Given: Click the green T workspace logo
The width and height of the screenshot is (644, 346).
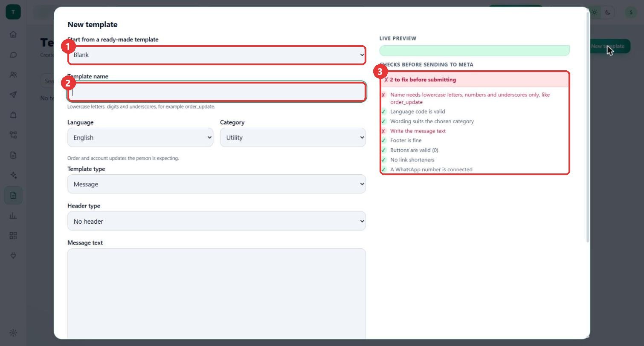Looking at the screenshot, I should 13,12.
